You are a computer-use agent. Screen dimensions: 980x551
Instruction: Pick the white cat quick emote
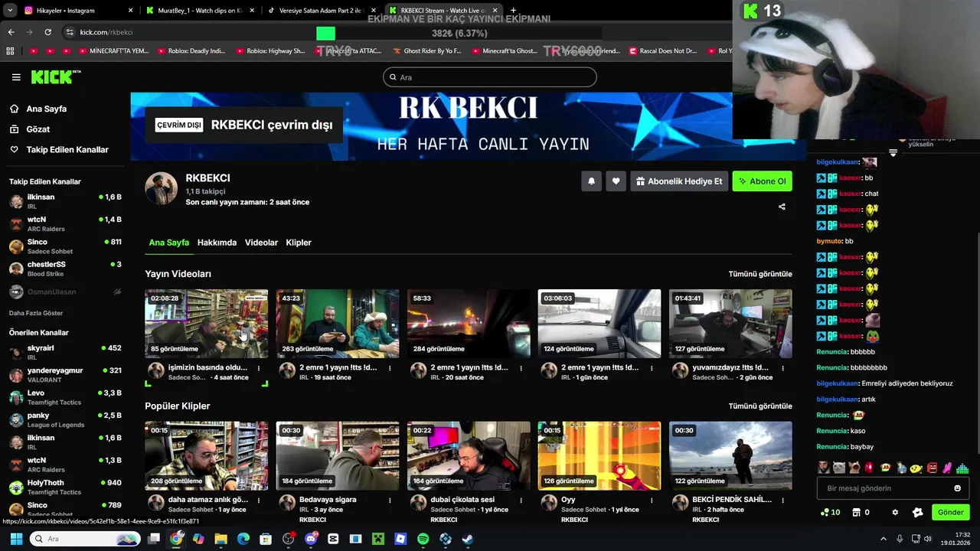[838, 468]
